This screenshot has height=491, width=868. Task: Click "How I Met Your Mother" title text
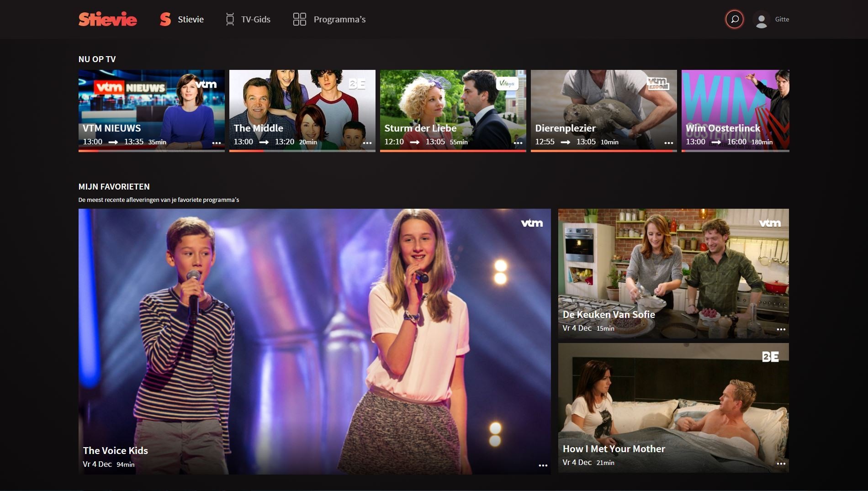tap(614, 449)
